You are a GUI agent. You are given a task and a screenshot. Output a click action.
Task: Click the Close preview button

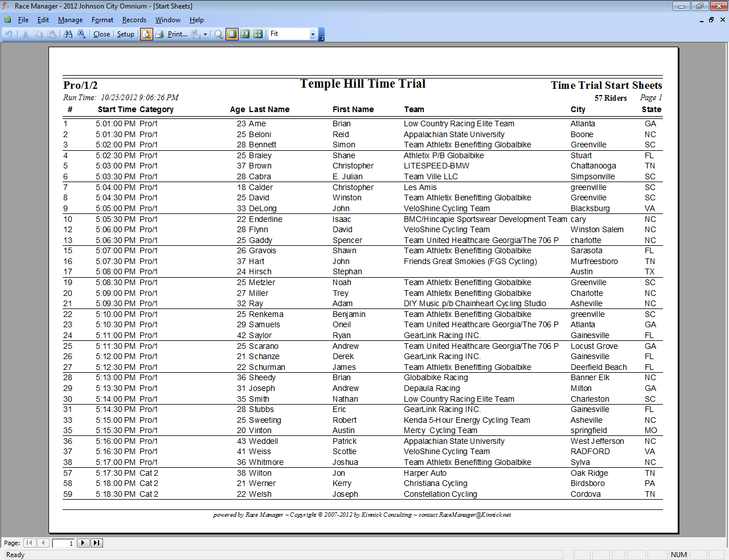click(x=102, y=34)
